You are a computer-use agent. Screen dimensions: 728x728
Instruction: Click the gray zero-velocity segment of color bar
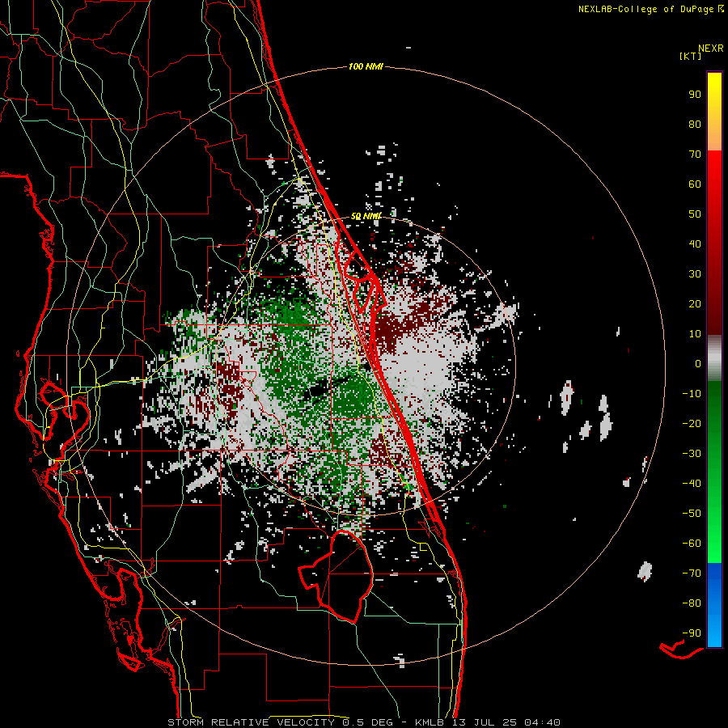714,358
